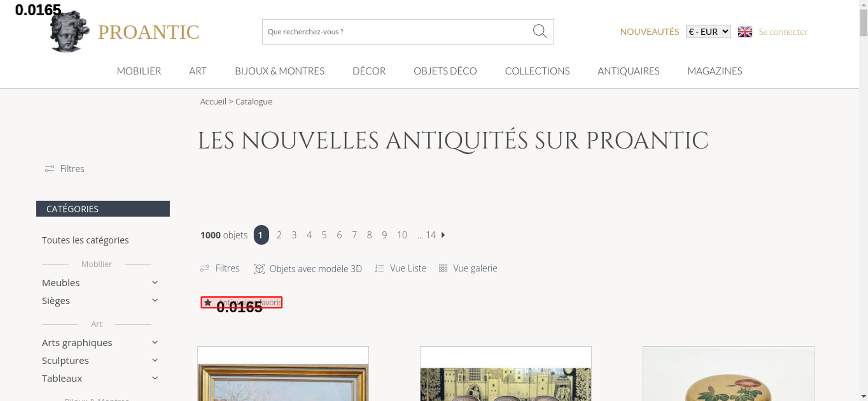Go to next page arrow
Image resolution: width=868 pixels, height=401 pixels.
pyautogui.click(x=443, y=235)
